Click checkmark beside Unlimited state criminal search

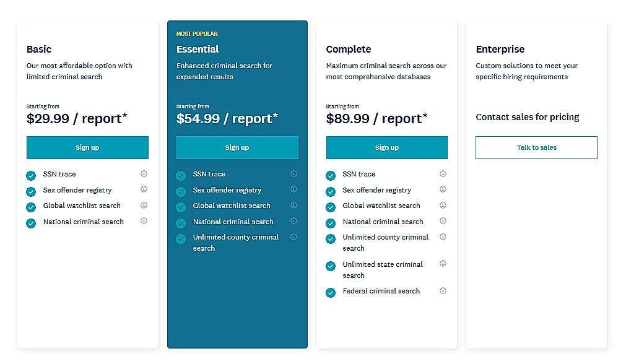[x=331, y=266]
